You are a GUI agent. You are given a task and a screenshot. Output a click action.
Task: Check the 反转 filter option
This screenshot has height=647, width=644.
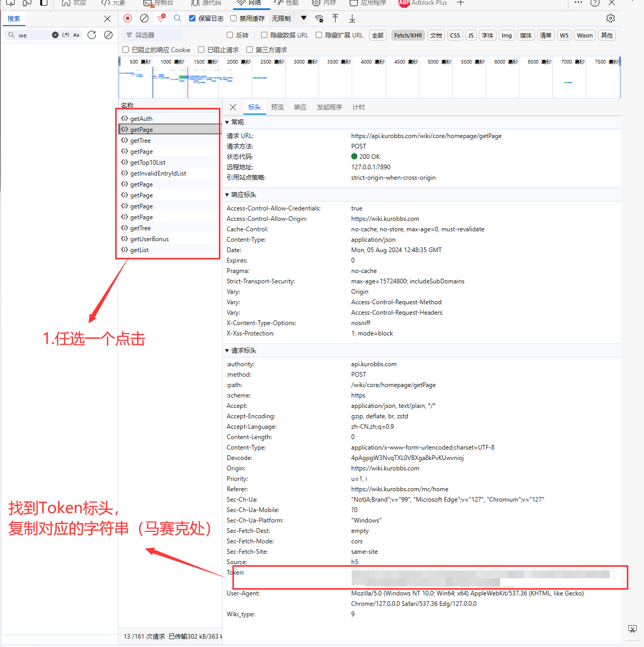click(230, 35)
